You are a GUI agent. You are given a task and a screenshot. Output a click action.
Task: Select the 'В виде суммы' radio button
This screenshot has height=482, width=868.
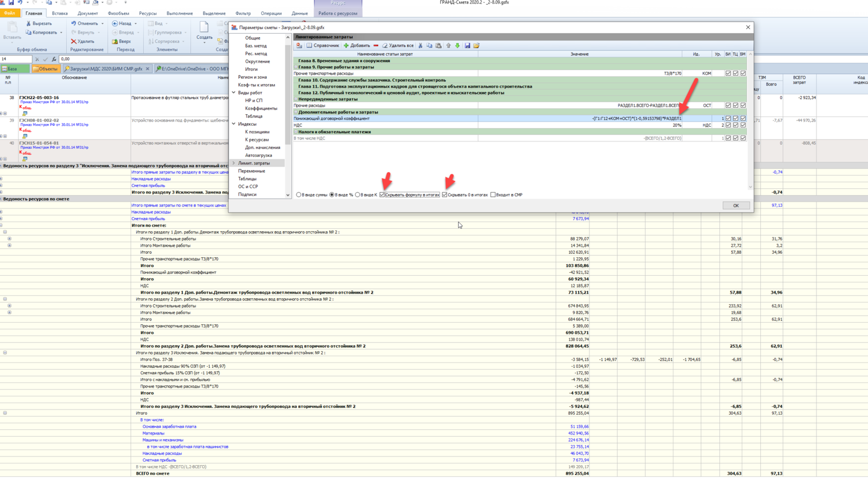click(x=299, y=195)
